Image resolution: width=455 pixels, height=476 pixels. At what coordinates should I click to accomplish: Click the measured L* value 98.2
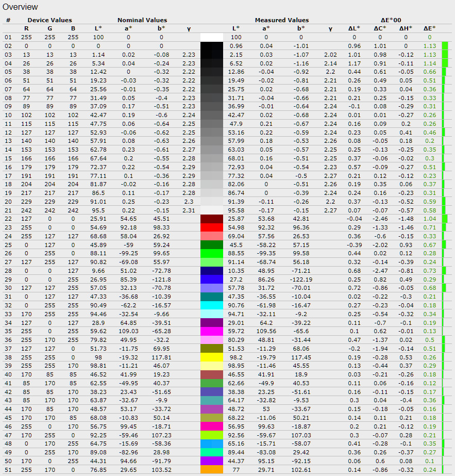[235, 357]
